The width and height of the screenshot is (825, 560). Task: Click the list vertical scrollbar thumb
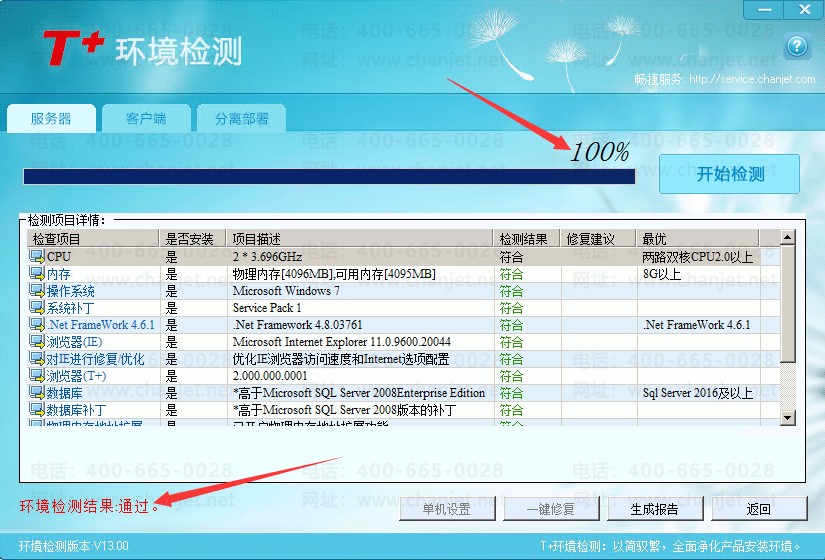click(x=788, y=304)
